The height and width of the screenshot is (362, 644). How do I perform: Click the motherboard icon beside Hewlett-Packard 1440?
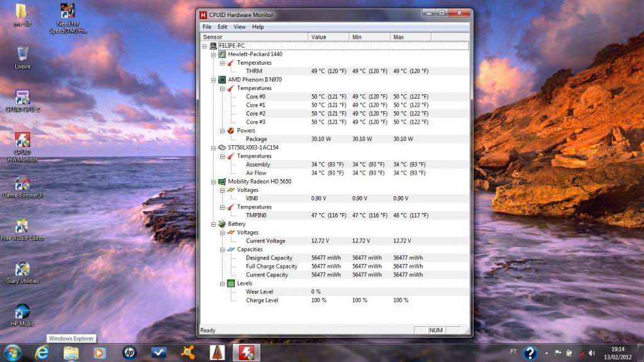pyautogui.click(x=222, y=54)
